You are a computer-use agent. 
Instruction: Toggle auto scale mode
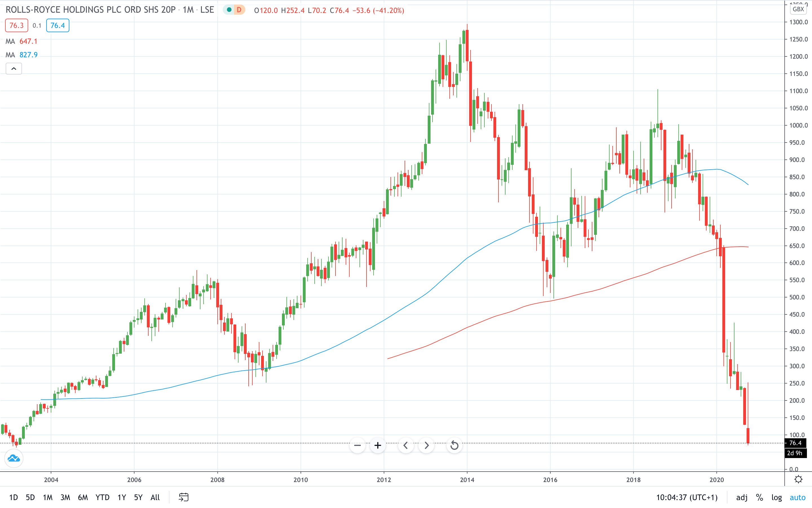click(798, 497)
